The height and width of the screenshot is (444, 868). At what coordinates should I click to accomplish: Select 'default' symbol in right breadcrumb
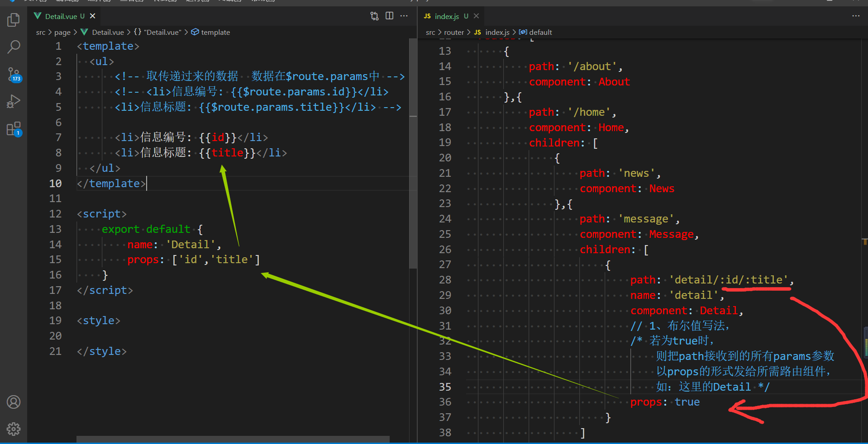click(540, 32)
